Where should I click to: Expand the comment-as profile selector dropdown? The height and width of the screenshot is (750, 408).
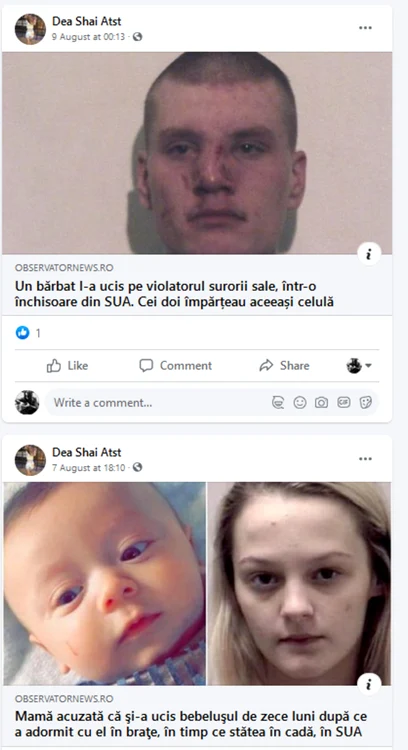[359, 366]
